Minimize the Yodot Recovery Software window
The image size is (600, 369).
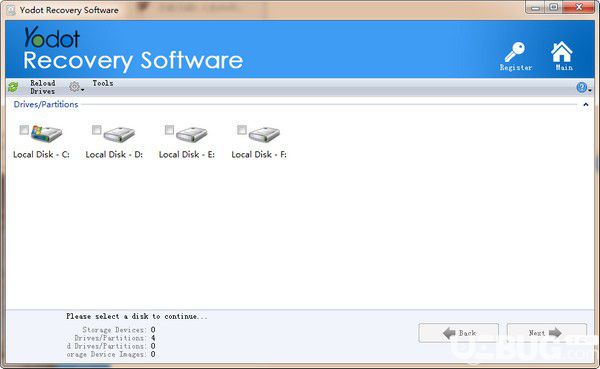[535, 8]
